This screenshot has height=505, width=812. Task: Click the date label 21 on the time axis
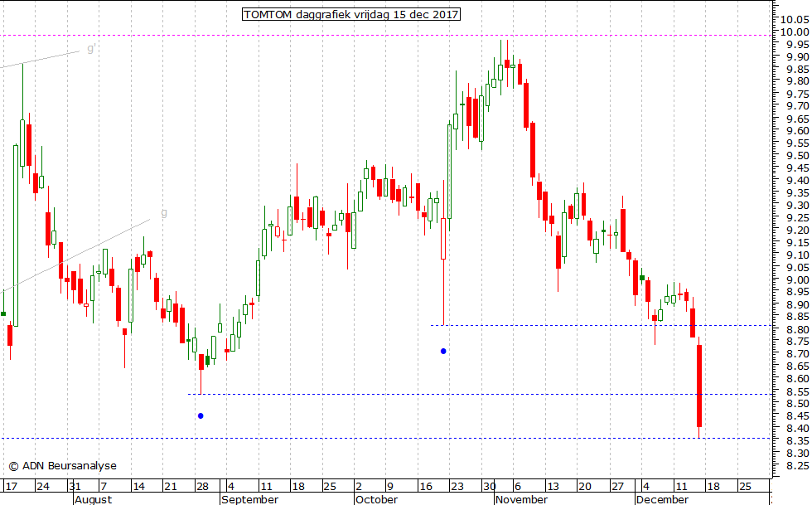pyautogui.click(x=171, y=486)
